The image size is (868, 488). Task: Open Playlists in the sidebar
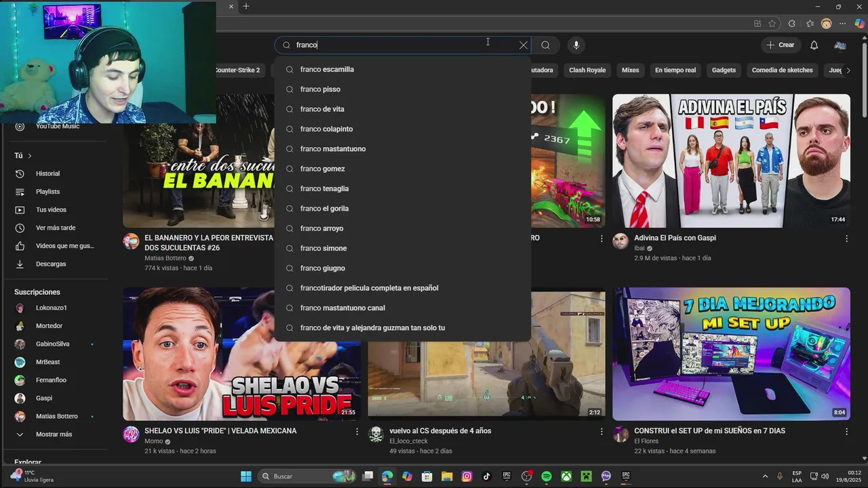click(x=47, y=192)
